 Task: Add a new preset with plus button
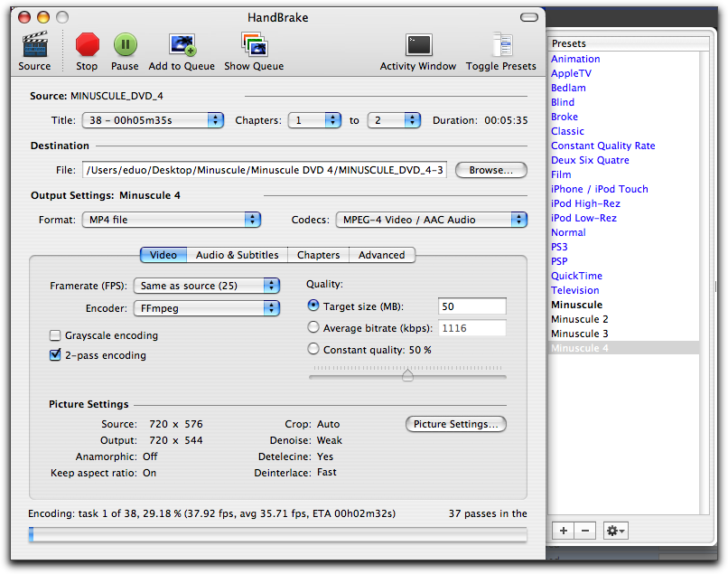pos(564,531)
